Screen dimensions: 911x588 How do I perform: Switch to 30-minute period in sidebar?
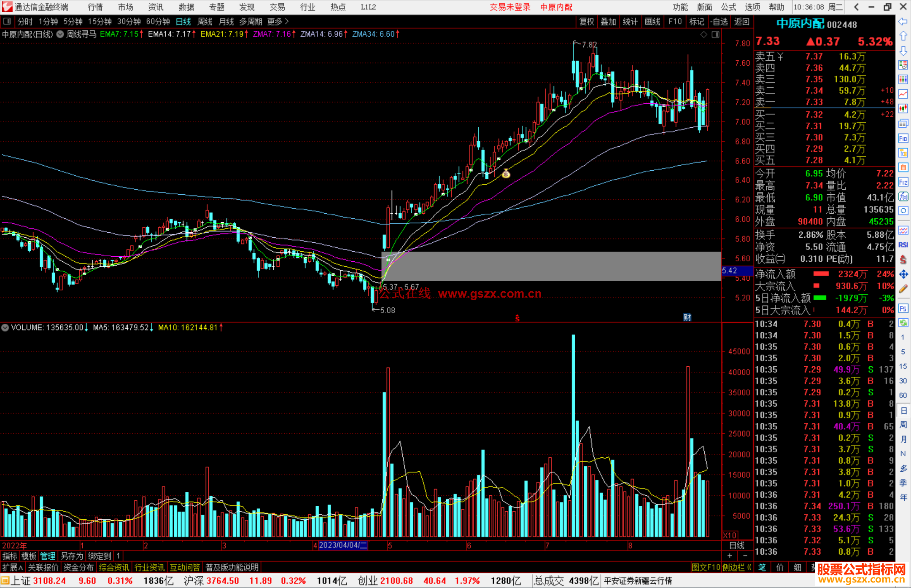coord(903,381)
